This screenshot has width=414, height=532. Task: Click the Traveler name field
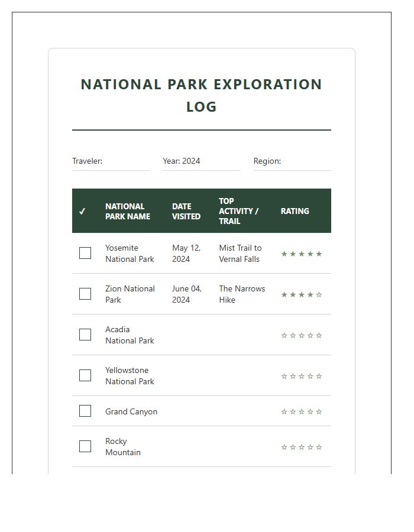(x=111, y=161)
